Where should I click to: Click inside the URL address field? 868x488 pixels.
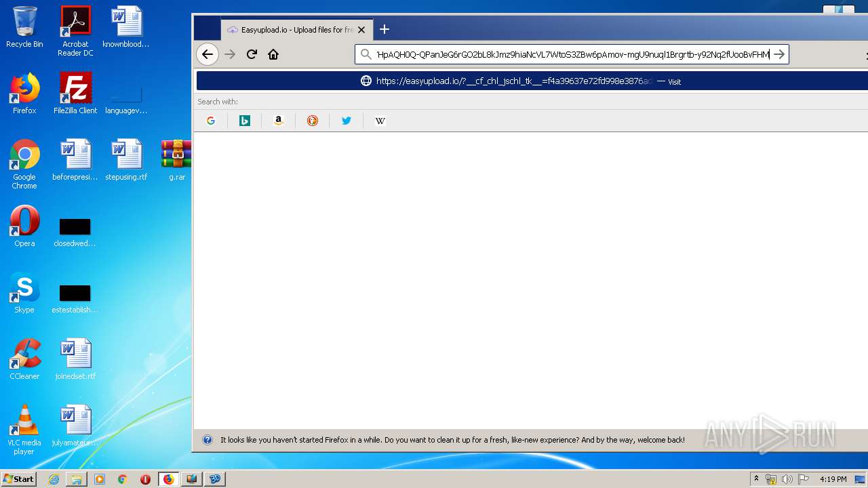(x=572, y=54)
